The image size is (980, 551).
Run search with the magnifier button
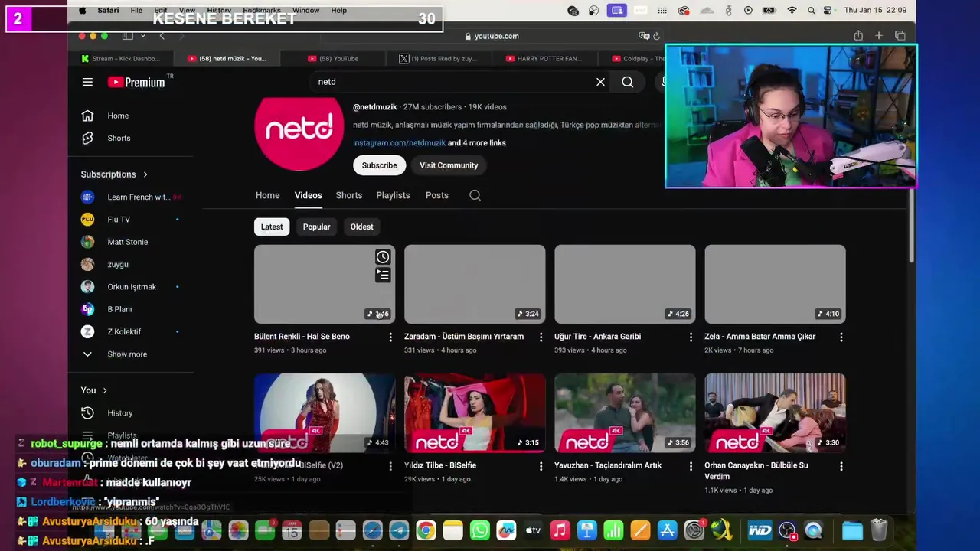[x=627, y=82]
